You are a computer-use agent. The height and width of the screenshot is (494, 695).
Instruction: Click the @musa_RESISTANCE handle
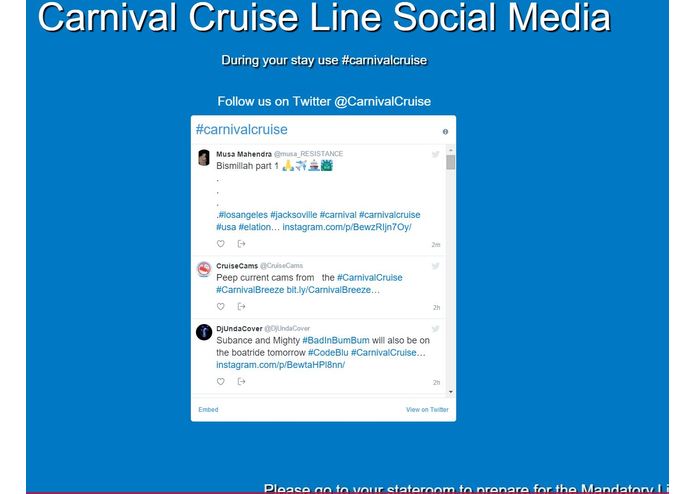308,154
